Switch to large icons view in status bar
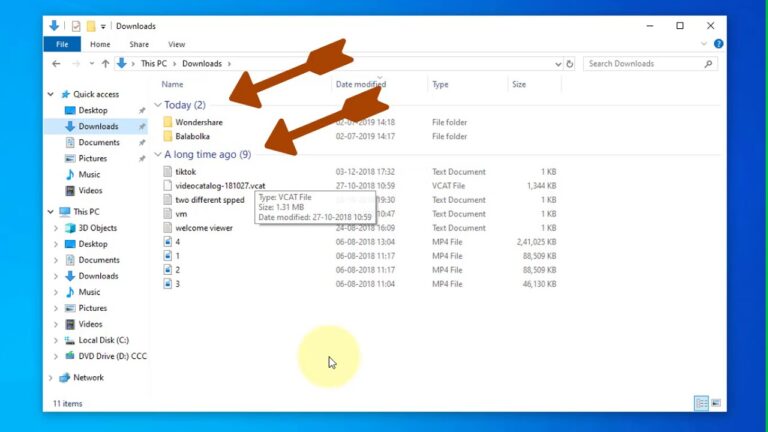This screenshot has height=432, width=768. pos(715,403)
